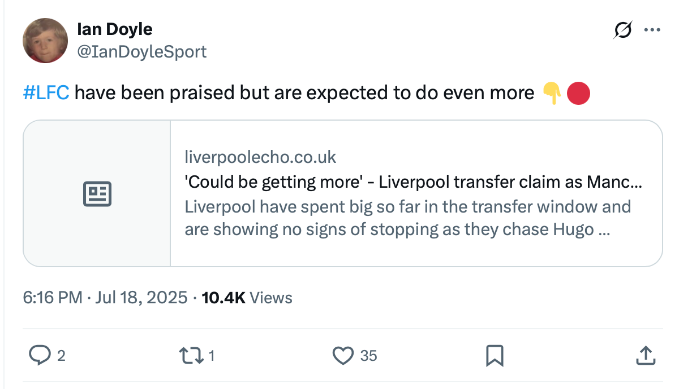The width and height of the screenshot is (679, 389).
Task: Open the Grok slashed-circle icon
Action: [x=623, y=30]
